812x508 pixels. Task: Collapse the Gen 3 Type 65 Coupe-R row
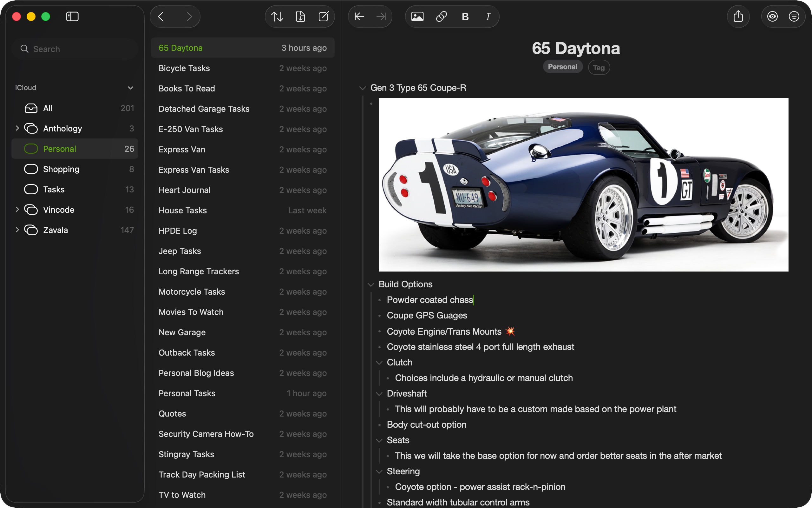tap(362, 88)
